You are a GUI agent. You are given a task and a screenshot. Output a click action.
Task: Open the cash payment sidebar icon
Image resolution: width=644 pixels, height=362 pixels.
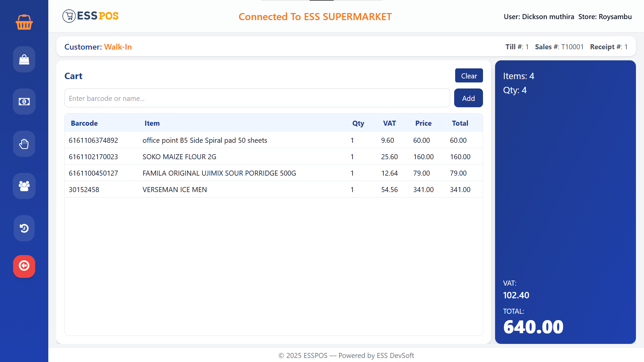click(24, 102)
